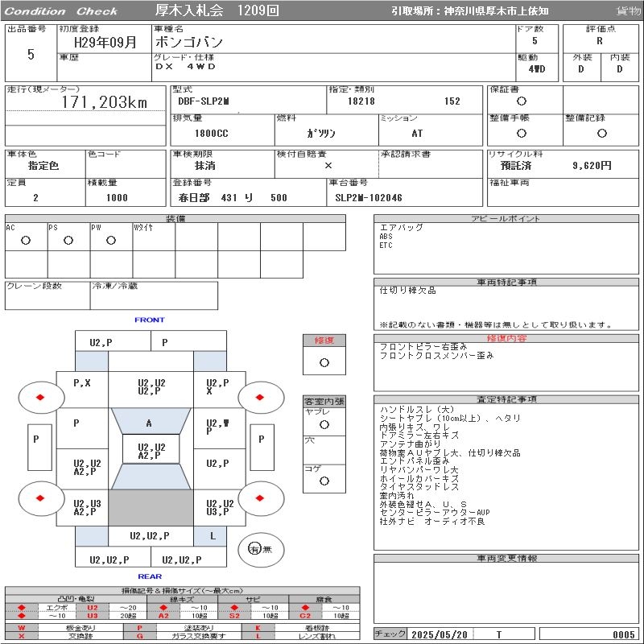The width and height of the screenshot is (644, 644).
Task: Click the 貨物 label in header
Action: click(x=628, y=11)
